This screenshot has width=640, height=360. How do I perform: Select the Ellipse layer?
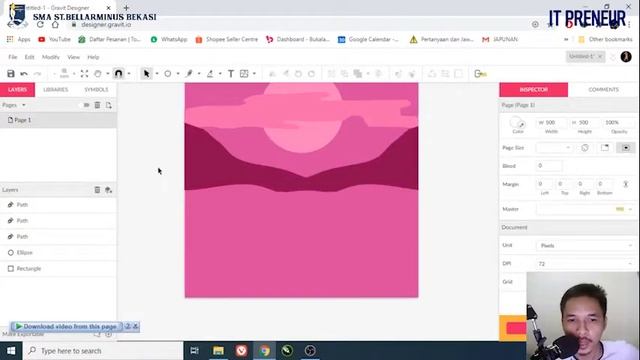pyautogui.click(x=58, y=253)
